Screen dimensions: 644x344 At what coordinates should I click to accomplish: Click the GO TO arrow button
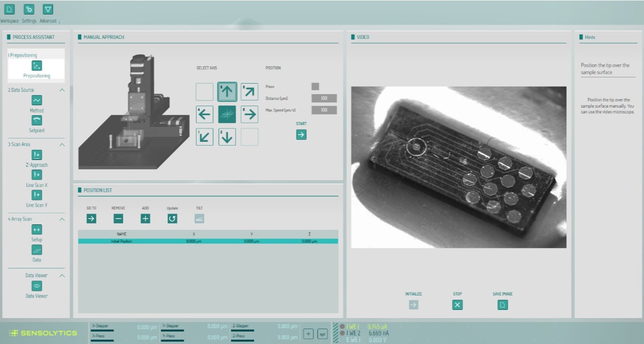pyautogui.click(x=91, y=219)
